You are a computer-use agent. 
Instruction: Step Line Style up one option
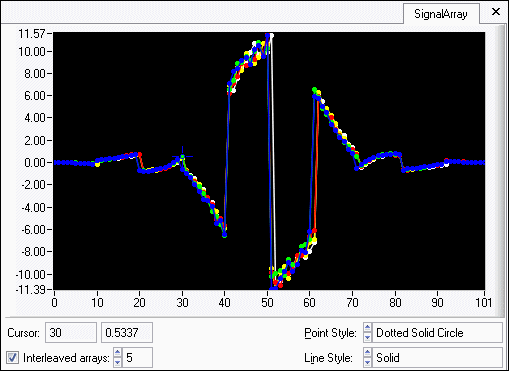367,353
